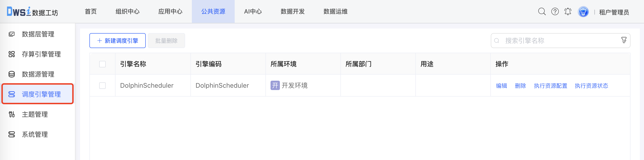Image resolution: width=644 pixels, height=160 pixels.
Task: Open the help question mark icon
Action: pyautogui.click(x=555, y=11)
